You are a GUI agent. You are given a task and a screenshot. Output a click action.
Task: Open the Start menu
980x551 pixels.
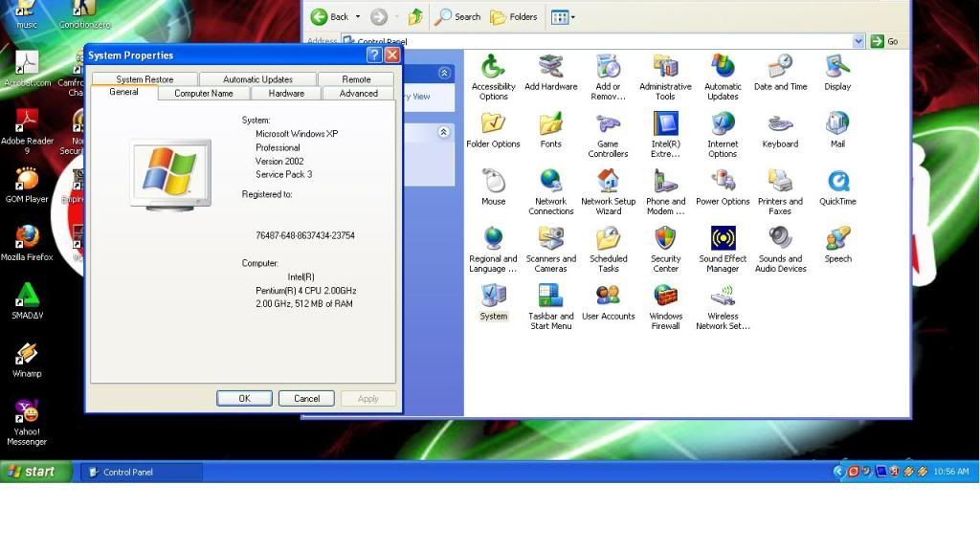click(36, 472)
